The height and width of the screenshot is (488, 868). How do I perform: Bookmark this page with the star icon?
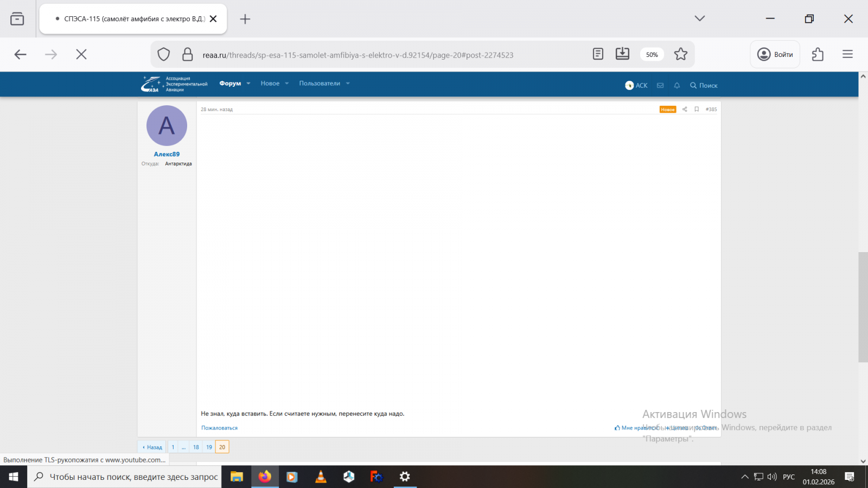[x=680, y=54]
